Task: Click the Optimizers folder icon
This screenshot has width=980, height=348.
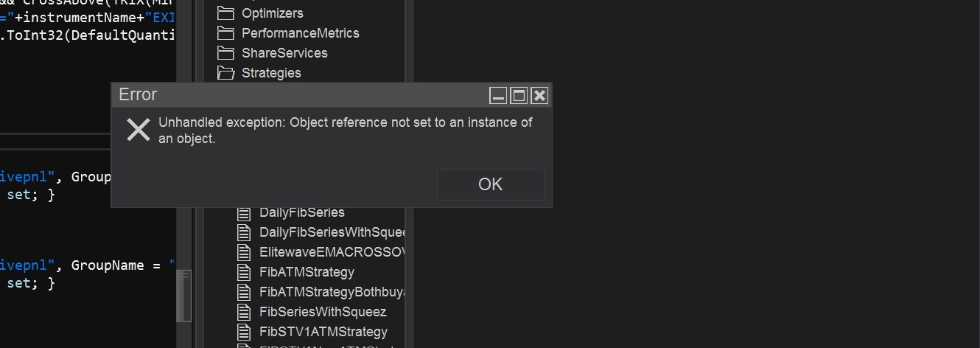Action: (225, 13)
